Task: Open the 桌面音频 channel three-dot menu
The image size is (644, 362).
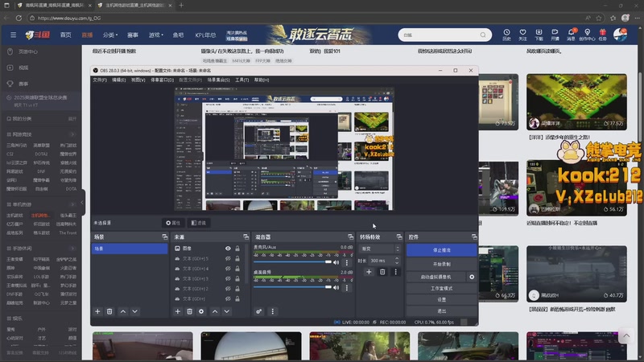Action: coord(347,288)
